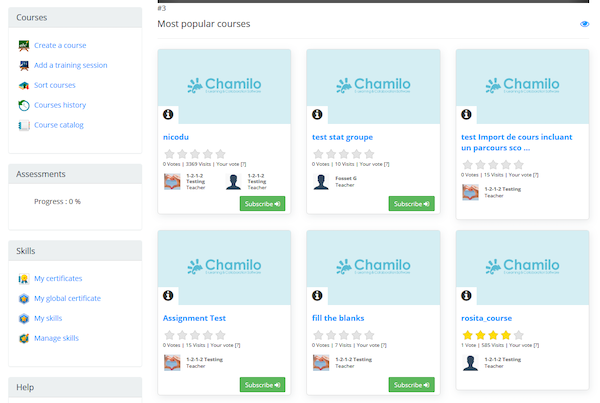Subscribe to the nicodu course

coord(262,204)
